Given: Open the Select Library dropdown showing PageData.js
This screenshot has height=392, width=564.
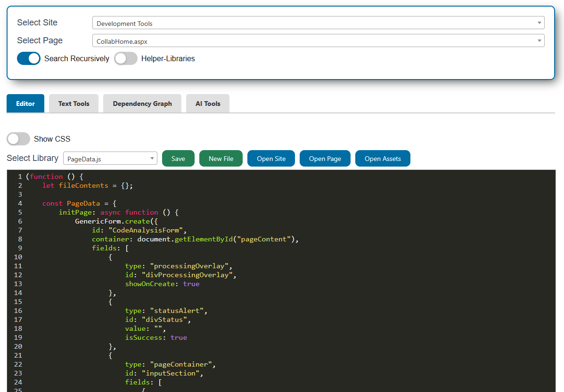Looking at the screenshot, I should [x=110, y=159].
